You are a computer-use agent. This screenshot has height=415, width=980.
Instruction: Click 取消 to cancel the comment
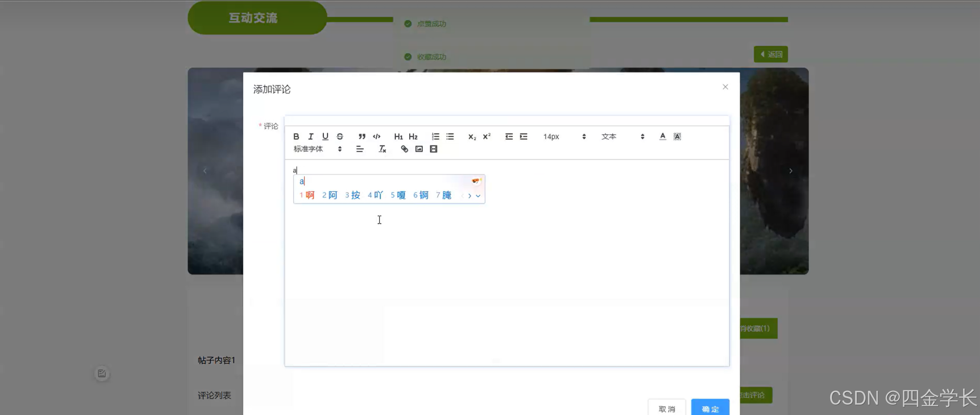pyautogui.click(x=667, y=408)
